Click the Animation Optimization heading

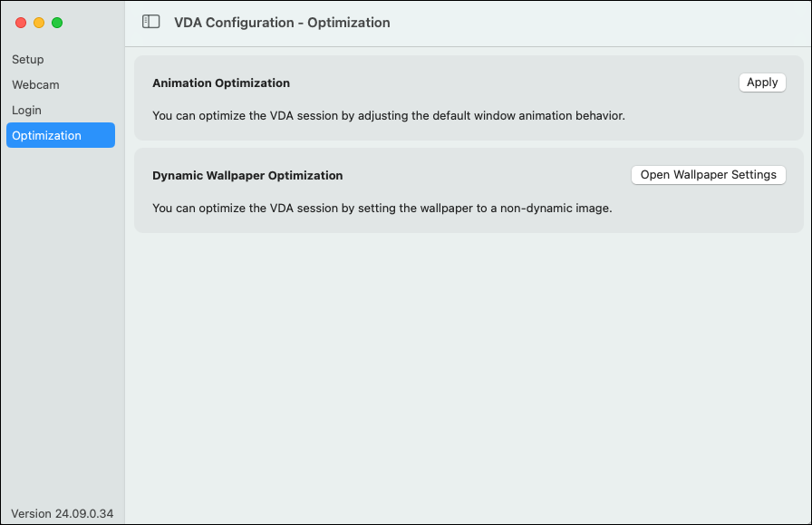click(x=221, y=83)
